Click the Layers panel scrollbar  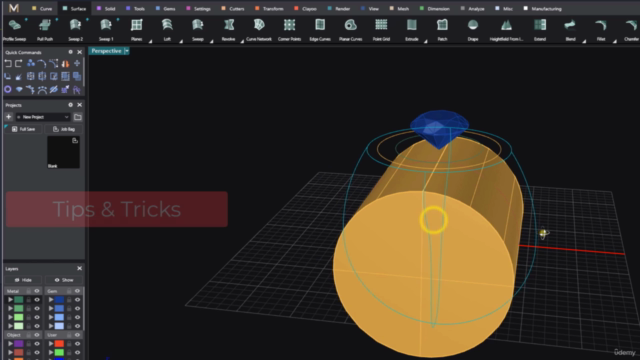tap(84, 310)
